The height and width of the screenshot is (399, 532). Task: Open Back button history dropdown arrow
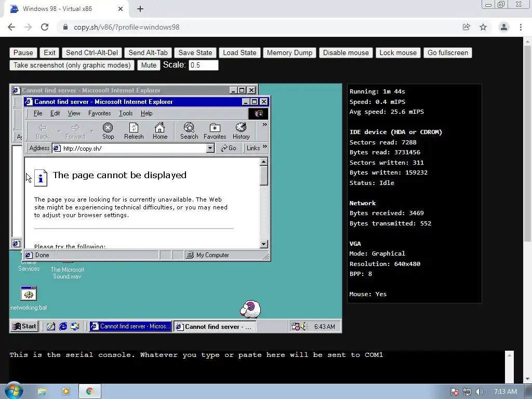point(59,131)
